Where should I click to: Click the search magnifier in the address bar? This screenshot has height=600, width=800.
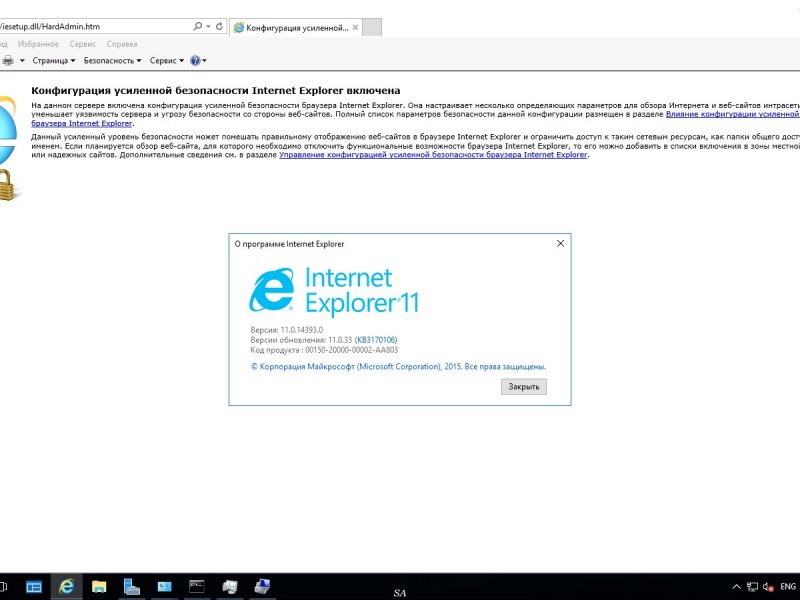[x=197, y=26]
